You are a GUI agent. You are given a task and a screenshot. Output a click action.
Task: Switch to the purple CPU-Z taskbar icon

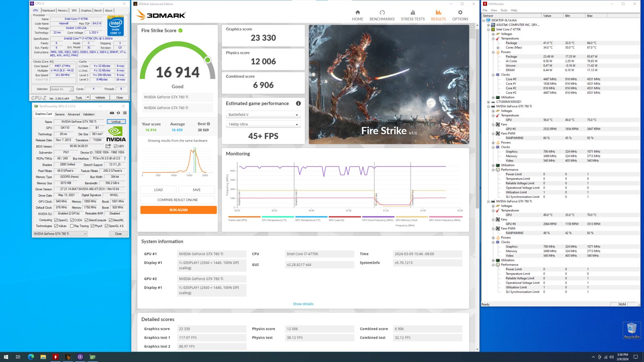pos(80,357)
